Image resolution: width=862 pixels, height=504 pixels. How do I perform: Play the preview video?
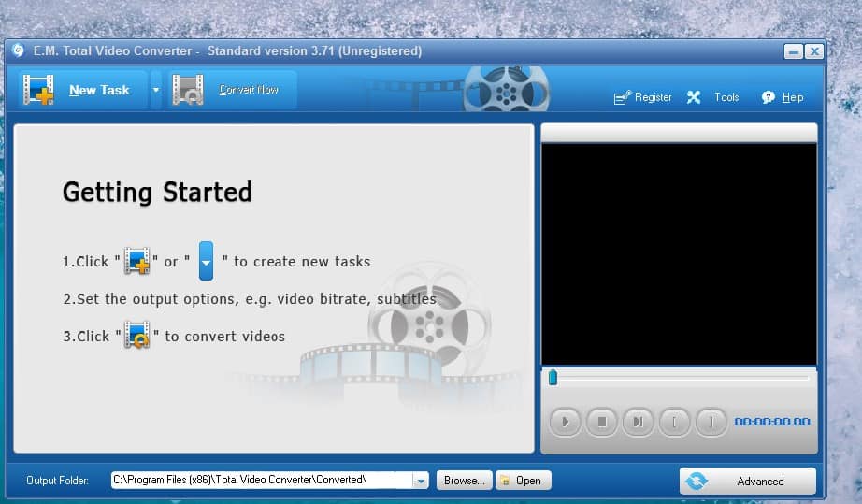565,422
